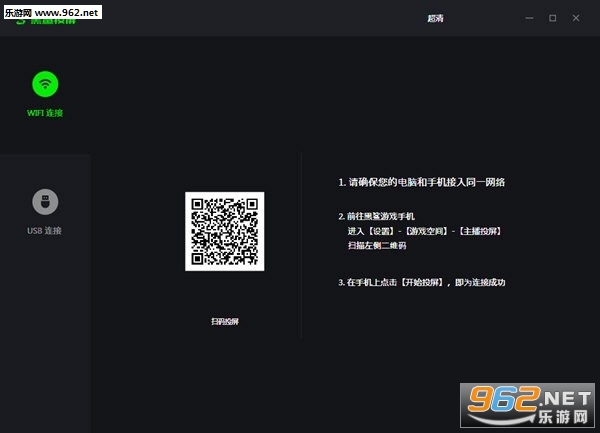
Task: Click step 1 text about the same network
Action: click(421, 182)
